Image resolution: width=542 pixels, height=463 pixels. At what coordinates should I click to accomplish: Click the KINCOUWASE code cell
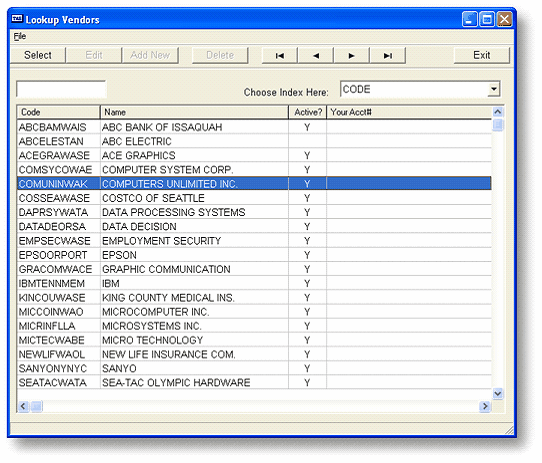pyautogui.click(x=59, y=298)
